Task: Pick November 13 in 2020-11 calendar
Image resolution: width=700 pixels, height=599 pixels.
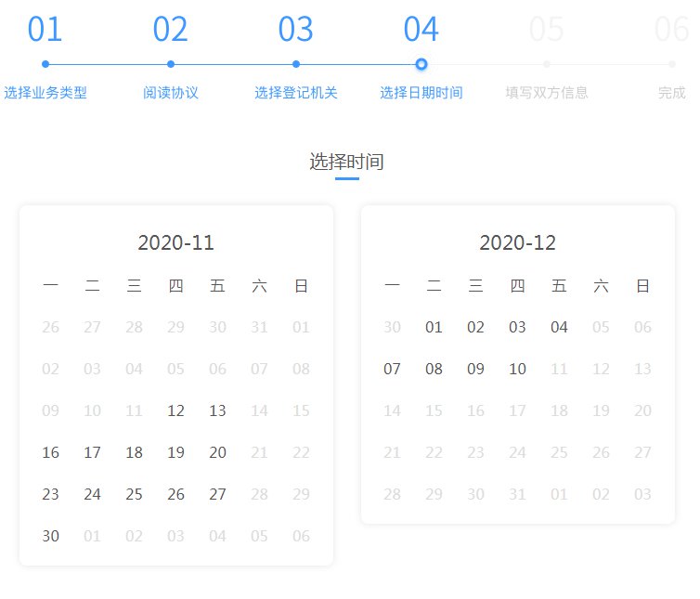Action: 217,410
